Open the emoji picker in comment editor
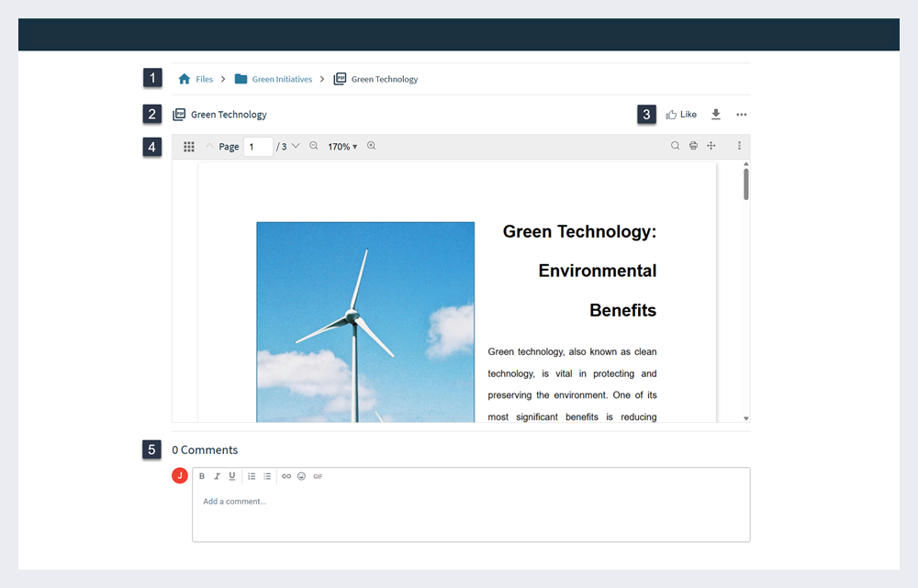 (301, 476)
